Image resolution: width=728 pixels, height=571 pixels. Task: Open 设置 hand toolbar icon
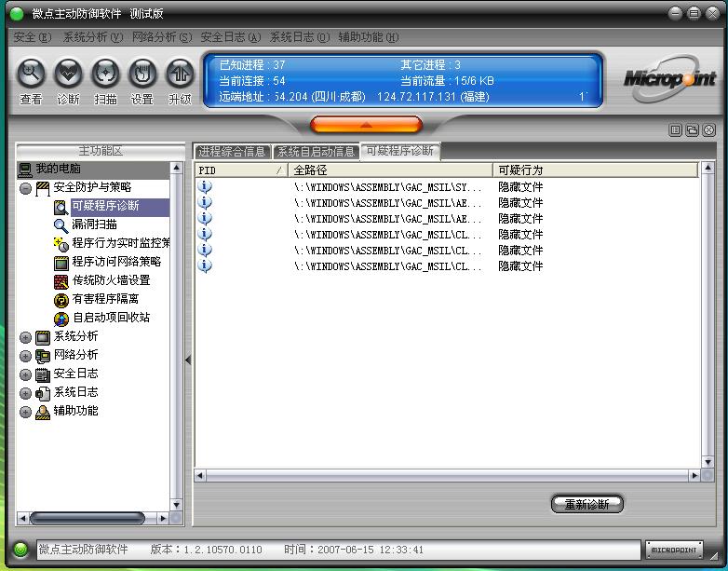pyautogui.click(x=142, y=73)
